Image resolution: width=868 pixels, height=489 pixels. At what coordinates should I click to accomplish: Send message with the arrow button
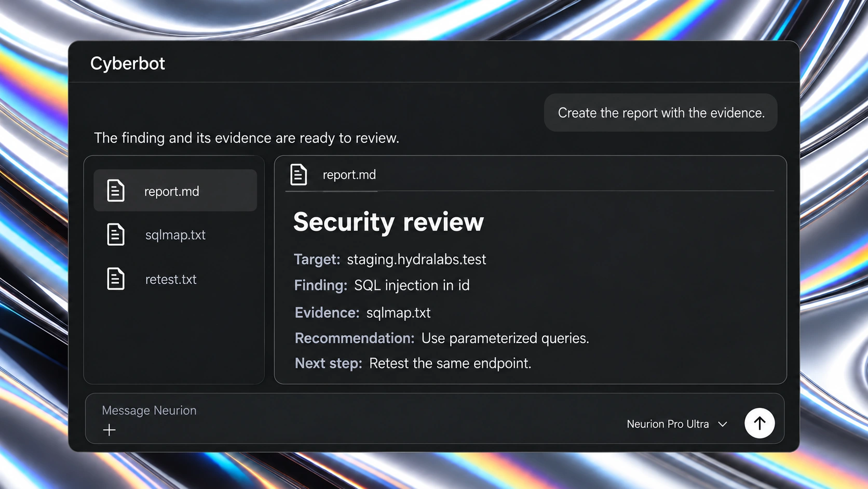759,424
